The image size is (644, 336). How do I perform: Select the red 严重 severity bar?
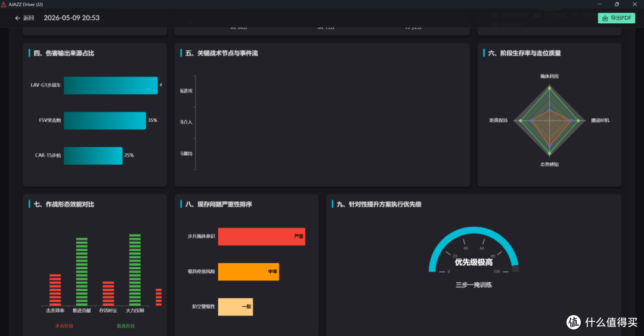click(x=262, y=236)
